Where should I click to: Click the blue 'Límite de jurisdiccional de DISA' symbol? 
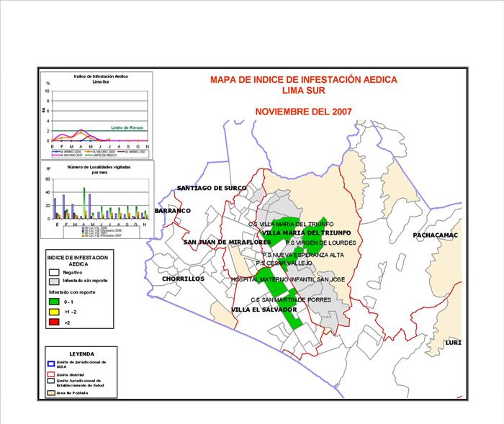click(x=51, y=364)
